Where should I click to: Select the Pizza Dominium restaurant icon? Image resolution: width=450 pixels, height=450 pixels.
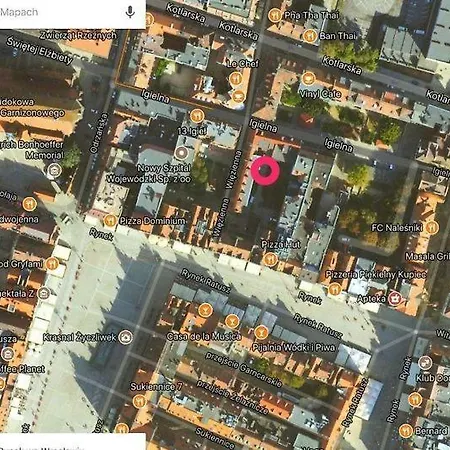click(x=110, y=220)
